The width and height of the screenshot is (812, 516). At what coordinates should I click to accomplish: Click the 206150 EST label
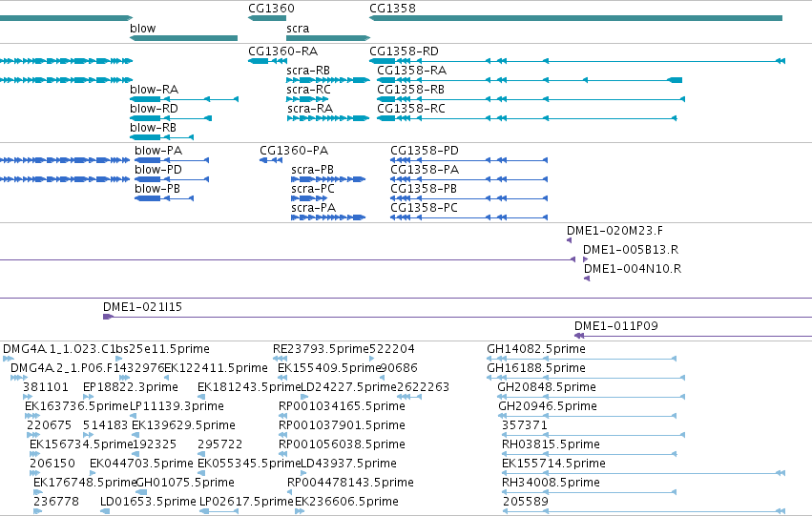point(52,464)
